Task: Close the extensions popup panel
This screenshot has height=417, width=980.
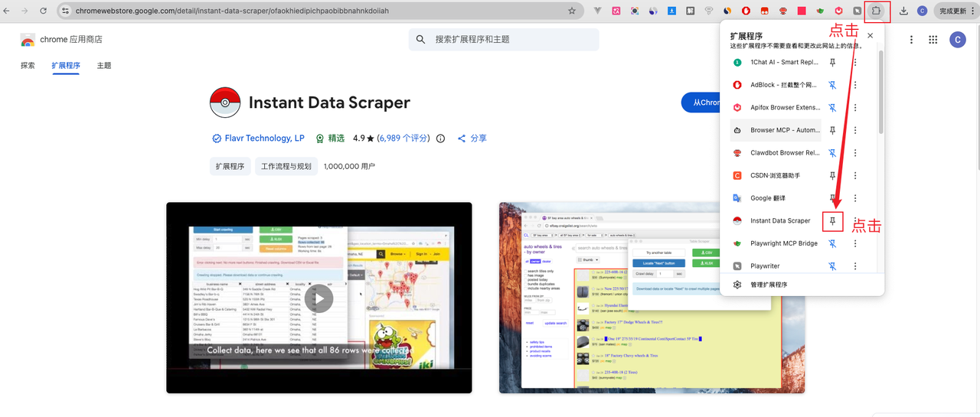Action: (870, 36)
